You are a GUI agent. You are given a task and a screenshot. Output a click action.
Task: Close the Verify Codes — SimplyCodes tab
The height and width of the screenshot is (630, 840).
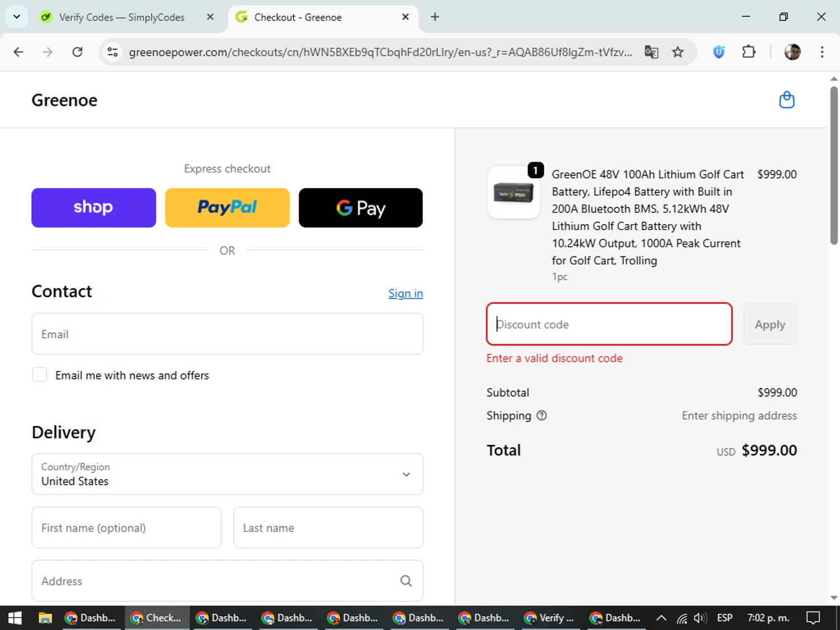point(210,17)
